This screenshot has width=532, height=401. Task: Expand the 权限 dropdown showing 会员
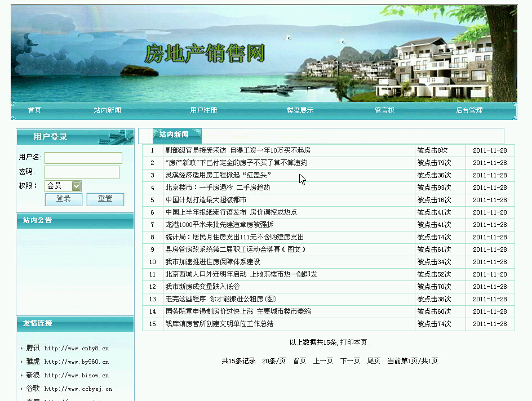coord(63,186)
